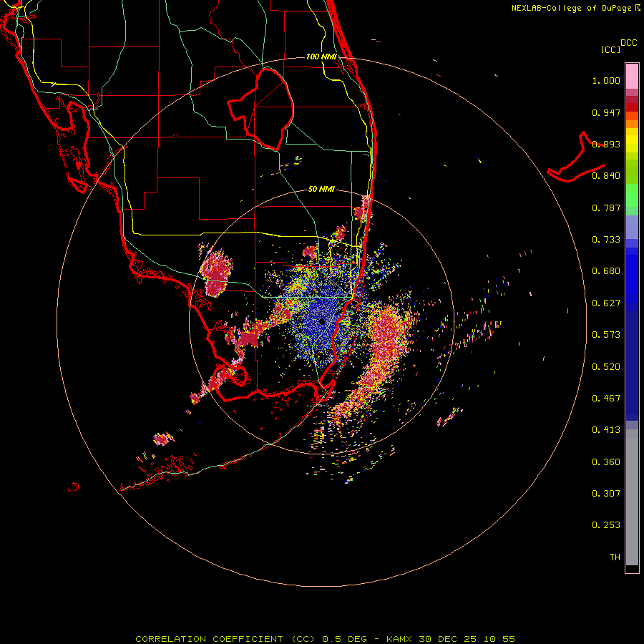Select the 0.787 legend value
Image resolution: width=644 pixels, height=644 pixels.
point(606,208)
